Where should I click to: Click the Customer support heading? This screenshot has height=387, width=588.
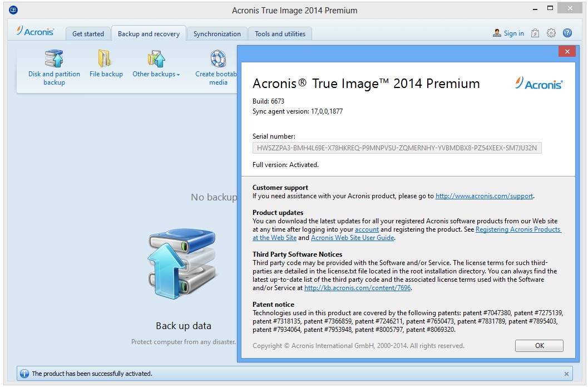pos(280,188)
